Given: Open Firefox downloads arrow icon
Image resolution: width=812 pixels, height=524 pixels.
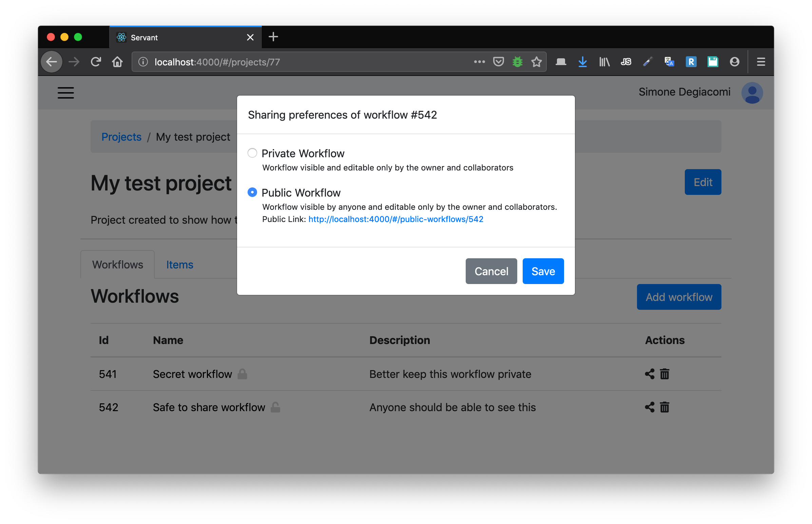Looking at the screenshot, I should pos(582,62).
